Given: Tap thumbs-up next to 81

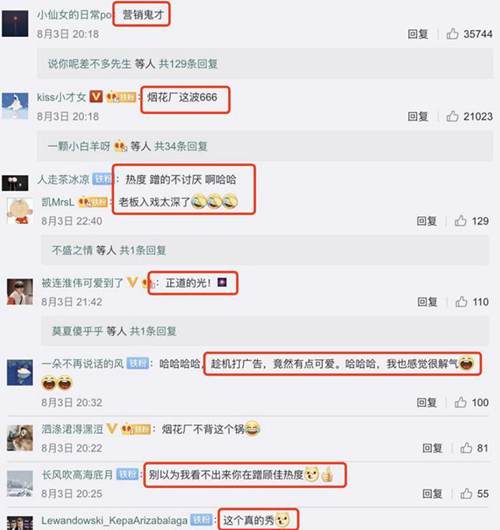Looking at the screenshot, I should [466, 448].
